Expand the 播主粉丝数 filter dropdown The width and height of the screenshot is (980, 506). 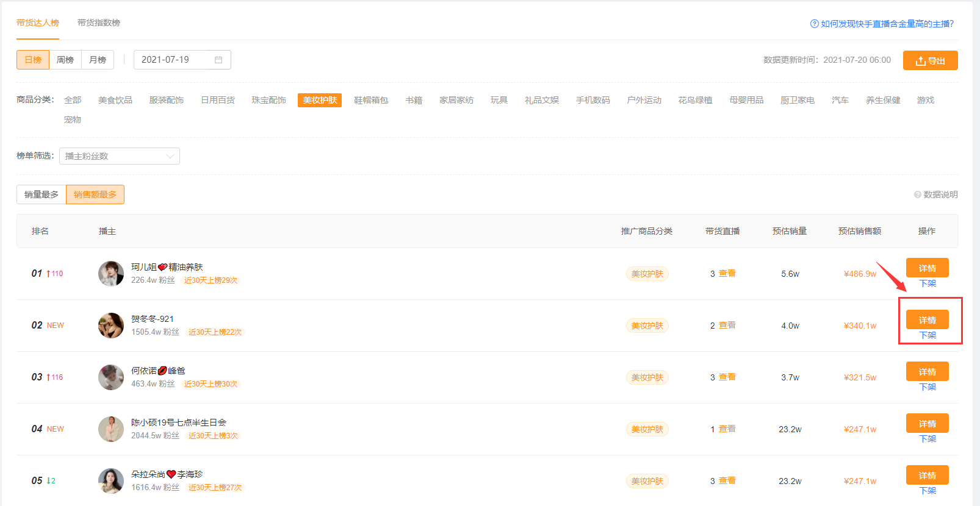(x=120, y=156)
